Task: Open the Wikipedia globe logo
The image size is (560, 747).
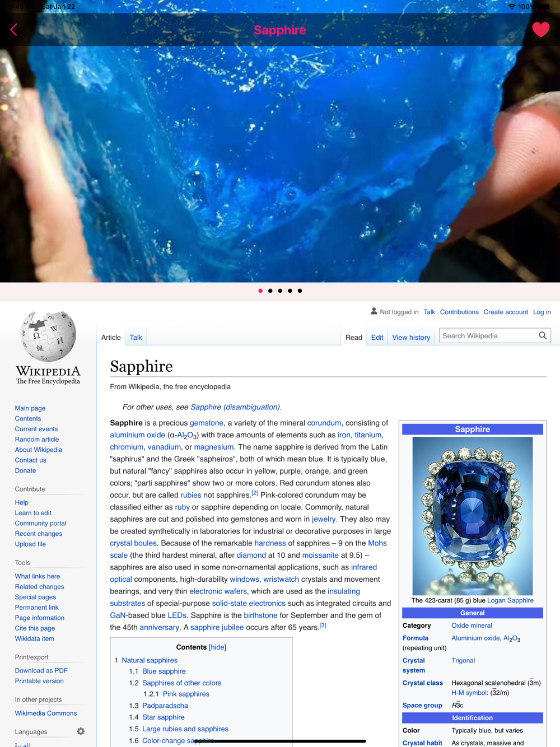Action: click(48, 336)
